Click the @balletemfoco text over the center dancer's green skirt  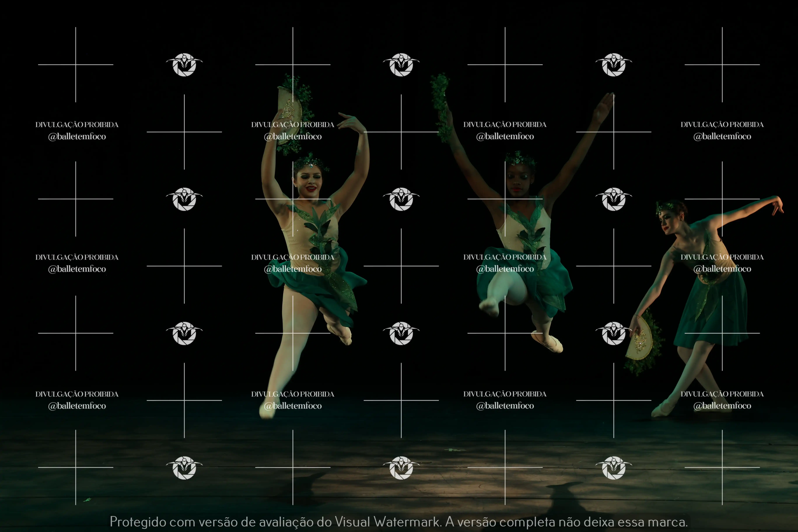point(505,269)
